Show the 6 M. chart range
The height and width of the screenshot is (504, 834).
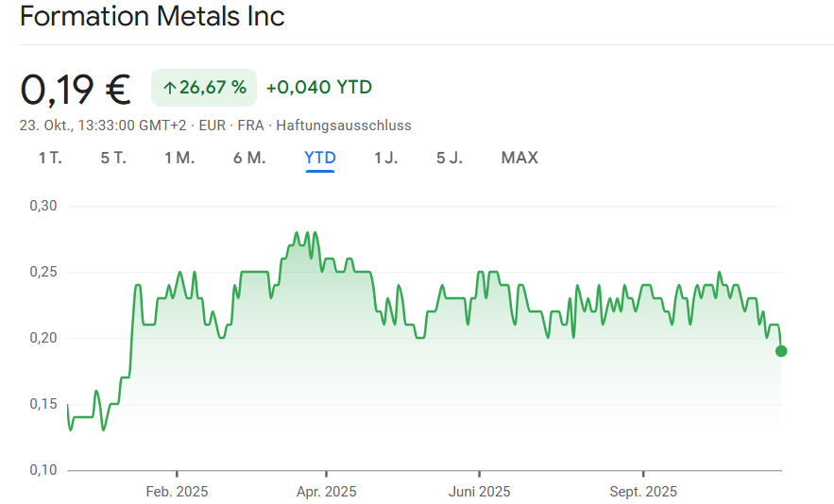coord(249,158)
